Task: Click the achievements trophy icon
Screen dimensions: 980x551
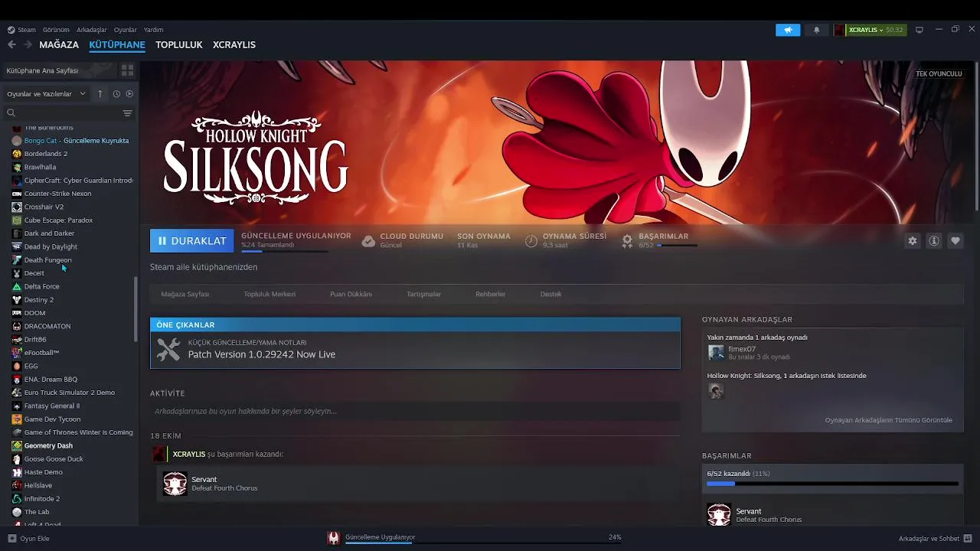Action: click(627, 241)
